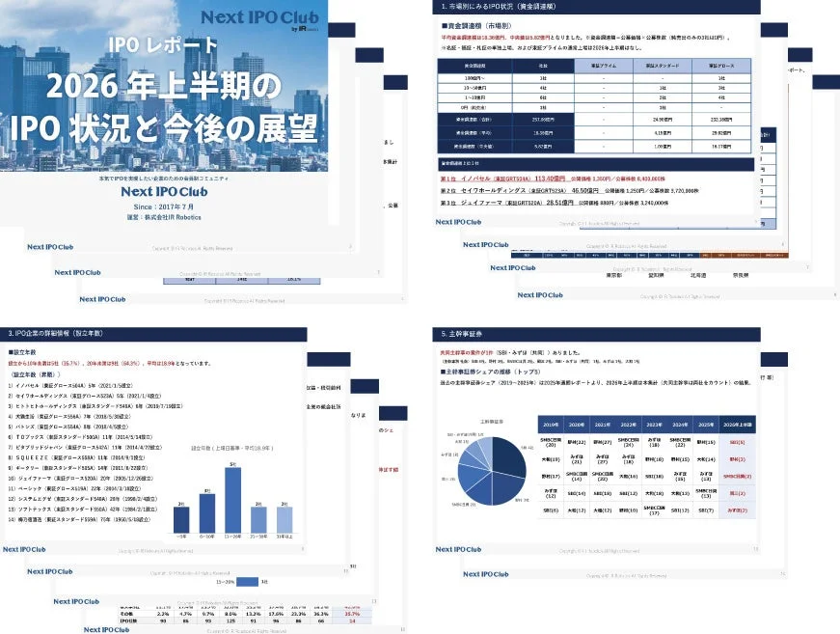
Task: Click the '東証プライム' column header
Action: 603,66
